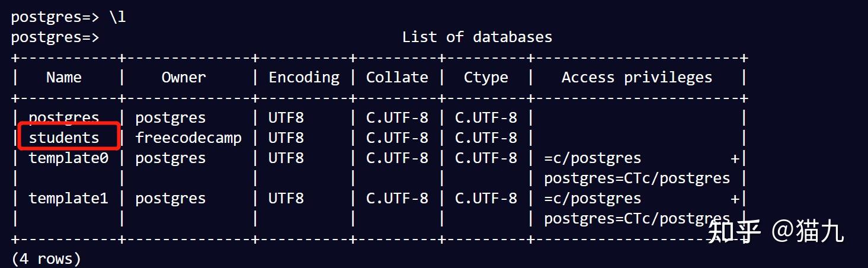Select the Ctype column header

click(486, 78)
